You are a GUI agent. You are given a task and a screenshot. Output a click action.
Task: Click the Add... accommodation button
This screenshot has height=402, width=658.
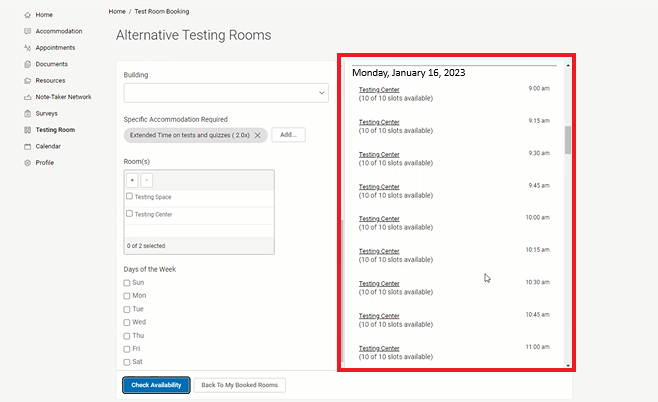tap(287, 134)
